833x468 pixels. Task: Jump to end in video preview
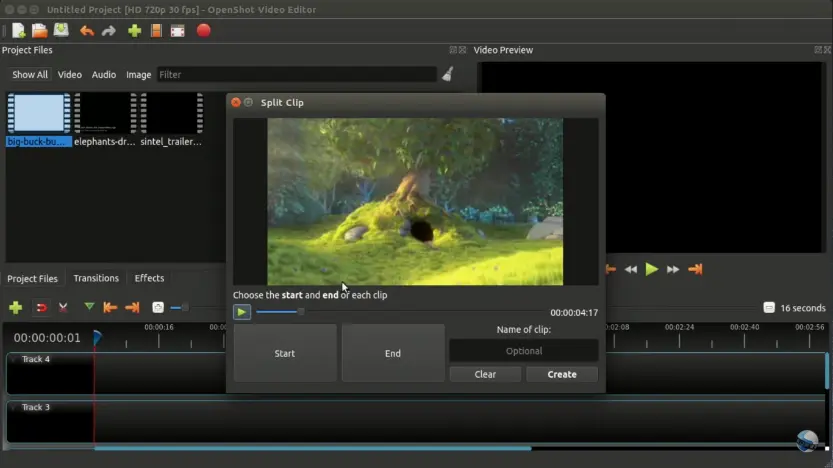[x=695, y=269]
